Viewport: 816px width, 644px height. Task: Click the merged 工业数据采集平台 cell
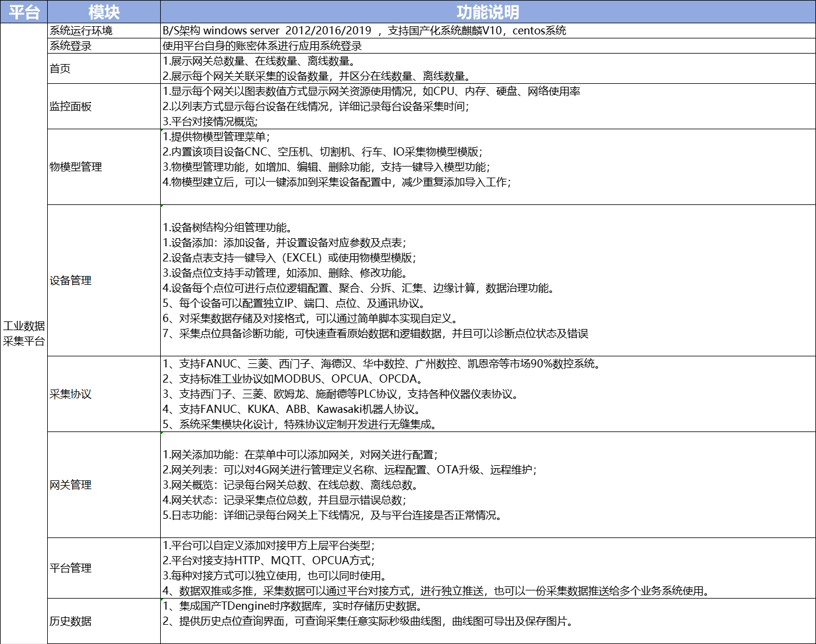[24, 333]
